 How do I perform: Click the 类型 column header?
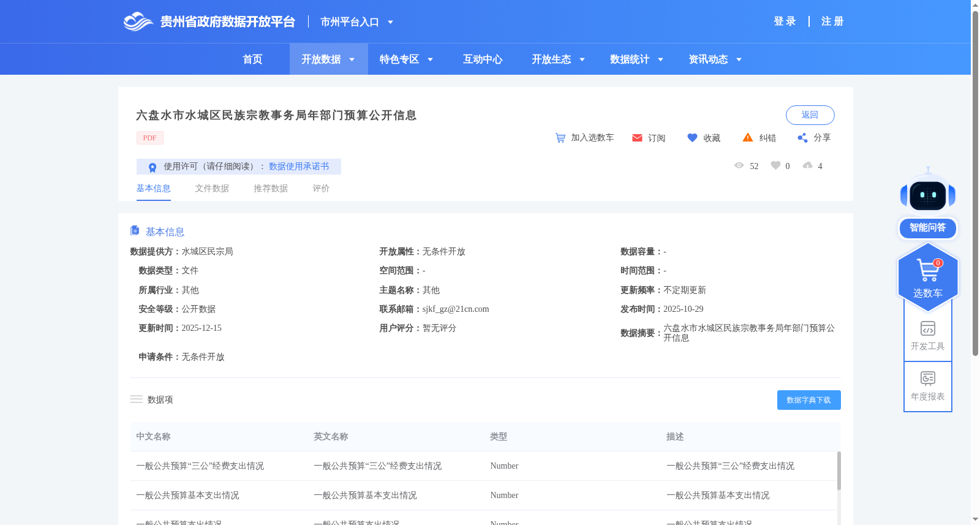pos(499,437)
